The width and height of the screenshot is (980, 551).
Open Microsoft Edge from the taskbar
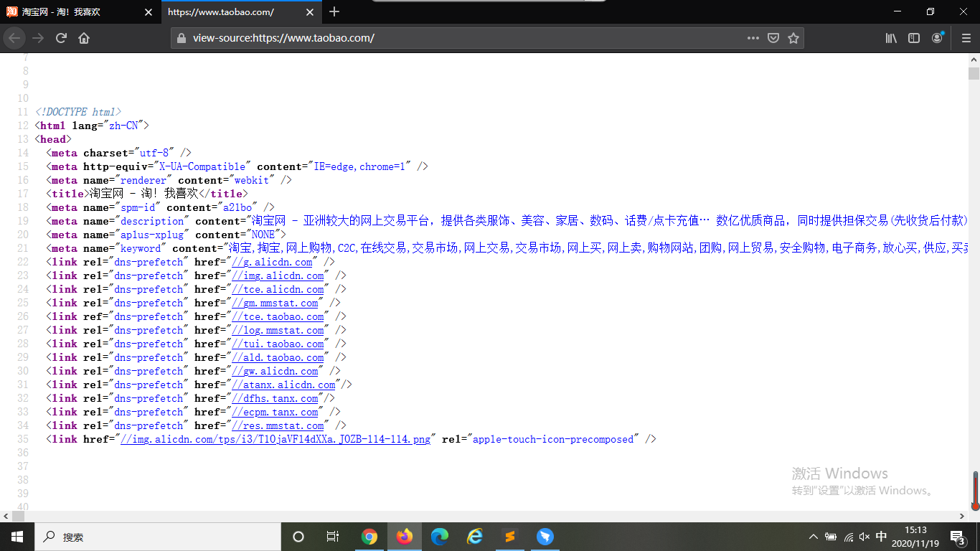coord(440,537)
